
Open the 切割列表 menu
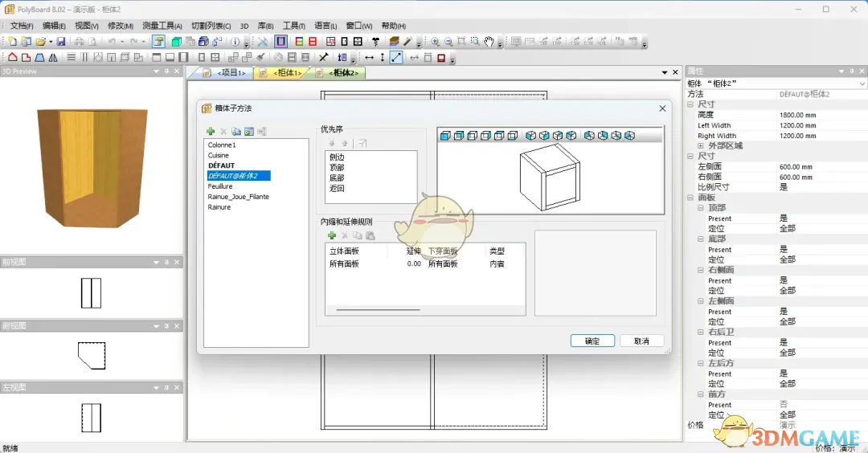tap(211, 26)
